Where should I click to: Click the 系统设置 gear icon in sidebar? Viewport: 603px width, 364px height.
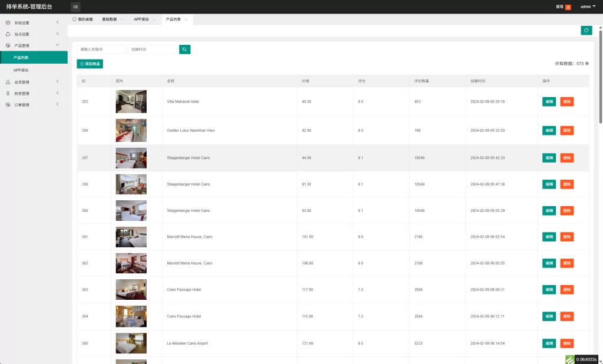pyautogui.click(x=8, y=23)
